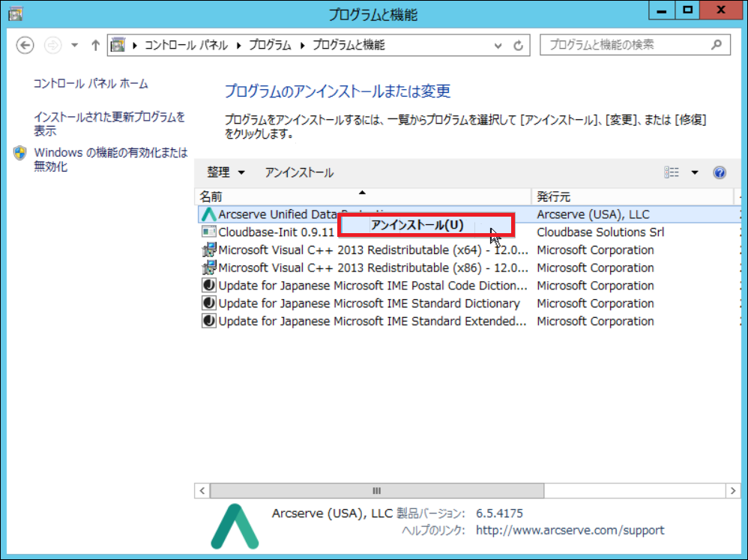Click product version value 6.5.4175
748x560 pixels.
pyautogui.click(x=499, y=514)
